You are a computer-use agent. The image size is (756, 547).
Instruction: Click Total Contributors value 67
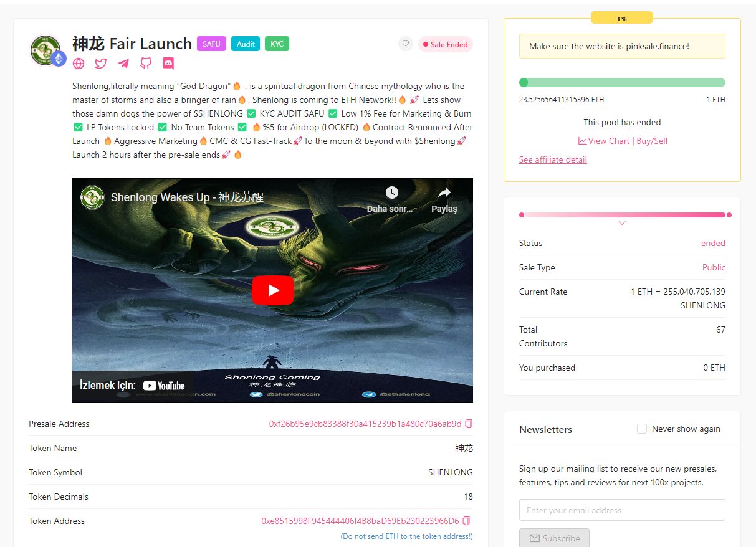720,330
